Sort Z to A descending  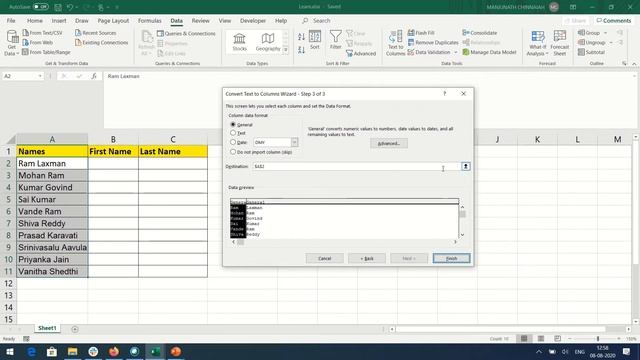pos(301,50)
